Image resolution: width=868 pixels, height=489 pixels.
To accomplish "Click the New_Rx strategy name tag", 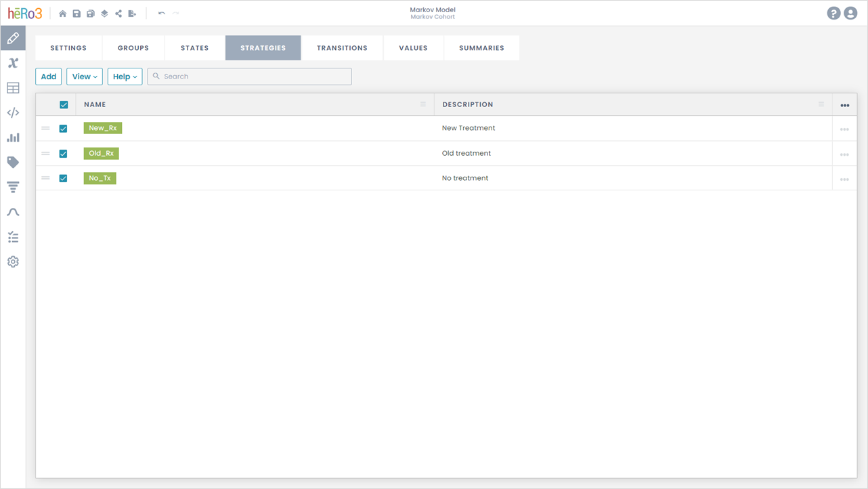I will point(103,128).
